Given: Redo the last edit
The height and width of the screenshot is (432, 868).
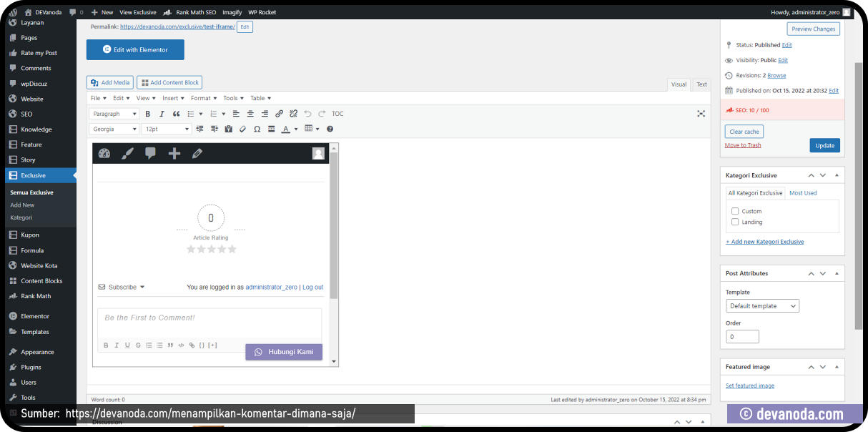Looking at the screenshot, I should tap(322, 114).
